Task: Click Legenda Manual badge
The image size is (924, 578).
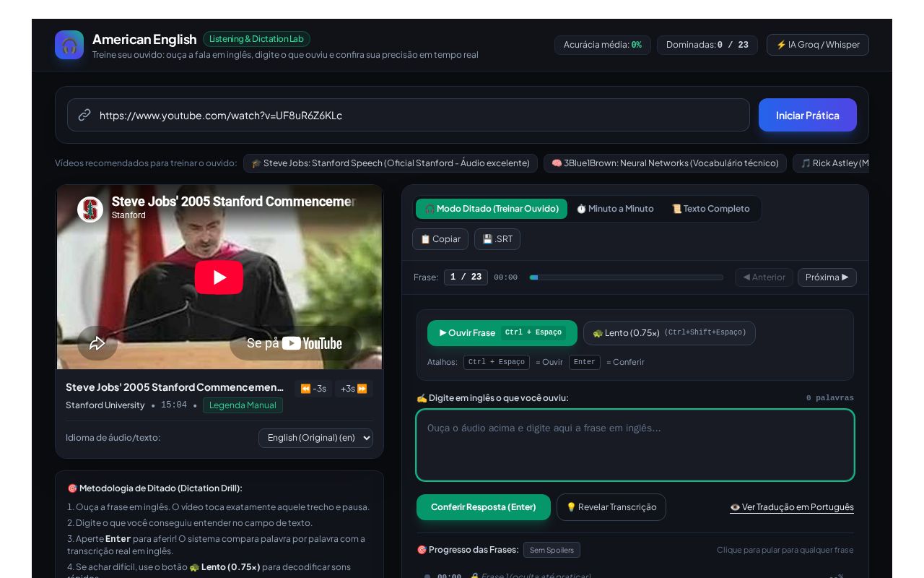Action: pyautogui.click(x=243, y=405)
